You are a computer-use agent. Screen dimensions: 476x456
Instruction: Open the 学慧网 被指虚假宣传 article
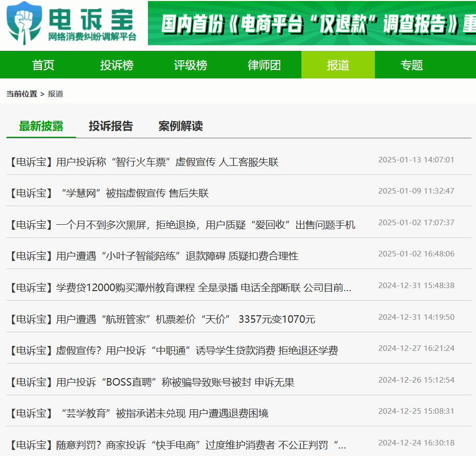[109, 193]
